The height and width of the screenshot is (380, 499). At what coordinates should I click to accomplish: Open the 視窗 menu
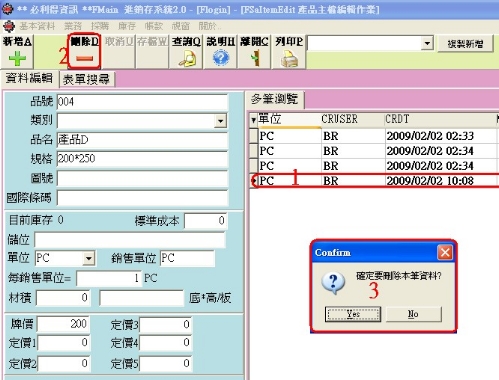click(x=180, y=26)
